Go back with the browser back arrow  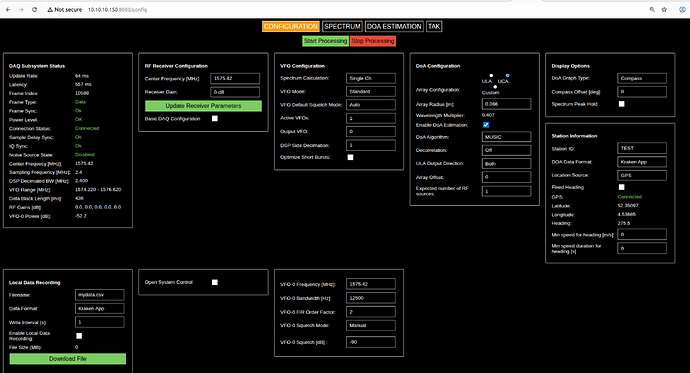coord(8,9)
